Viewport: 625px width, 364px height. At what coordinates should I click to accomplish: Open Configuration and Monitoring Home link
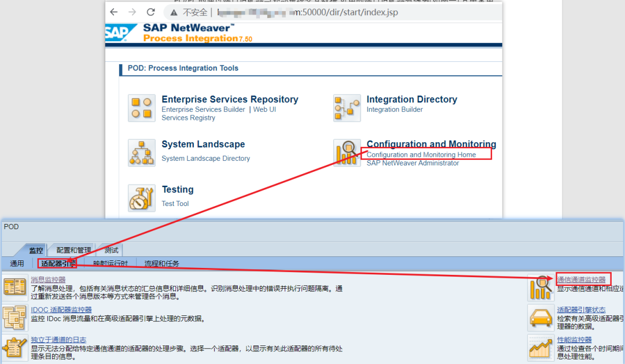421,155
